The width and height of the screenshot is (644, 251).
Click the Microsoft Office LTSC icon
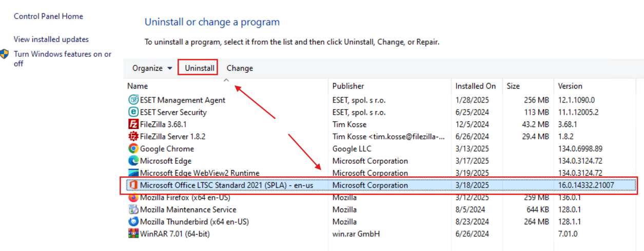133,185
